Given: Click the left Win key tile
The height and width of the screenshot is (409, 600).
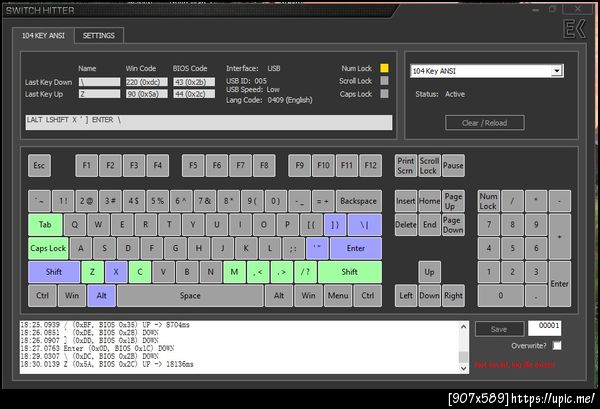Looking at the screenshot, I should [72, 295].
